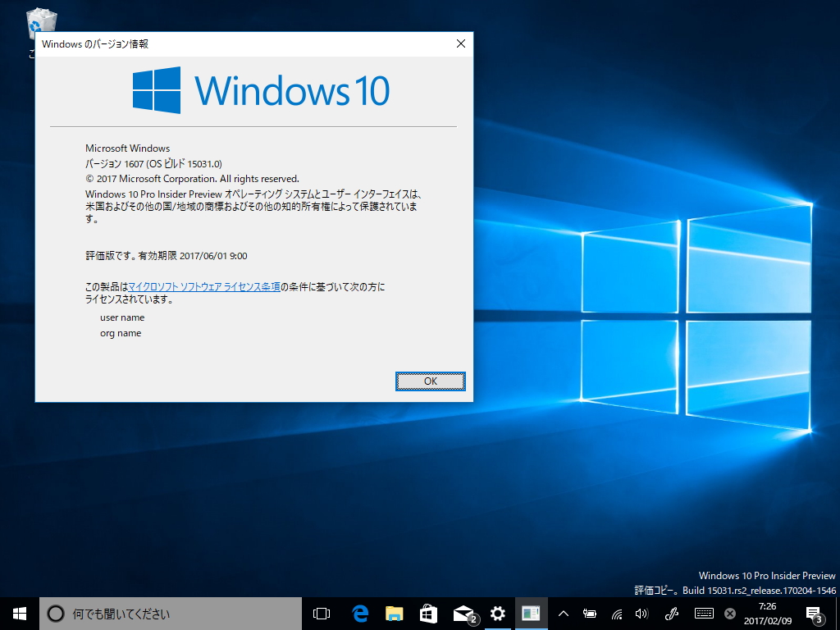Image resolution: width=840 pixels, height=630 pixels.
Task: Open the Mail app with 2 notifications
Action: (463, 613)
